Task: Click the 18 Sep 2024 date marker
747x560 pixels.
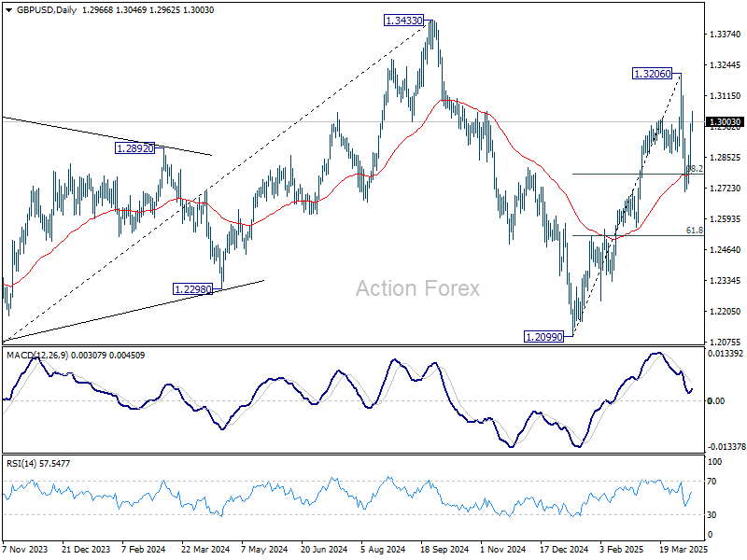Action: tap(444, 550)
